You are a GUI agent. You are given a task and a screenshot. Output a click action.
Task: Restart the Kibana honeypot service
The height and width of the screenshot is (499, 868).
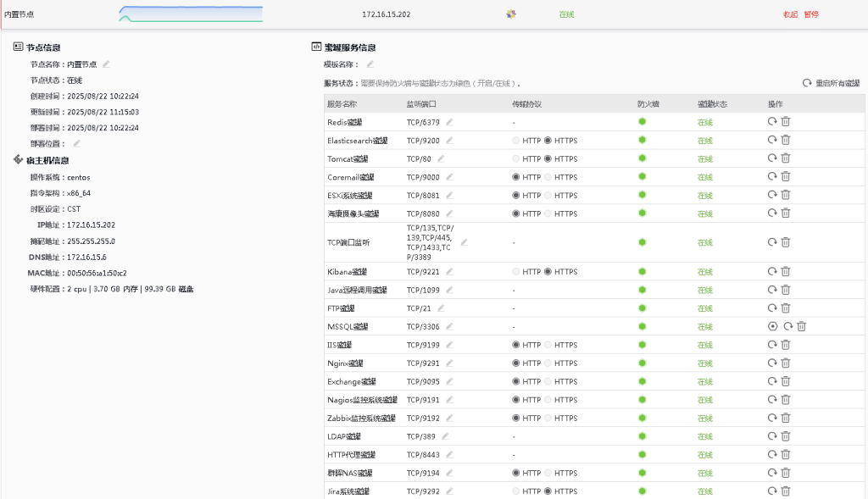(x=772, y=271)
